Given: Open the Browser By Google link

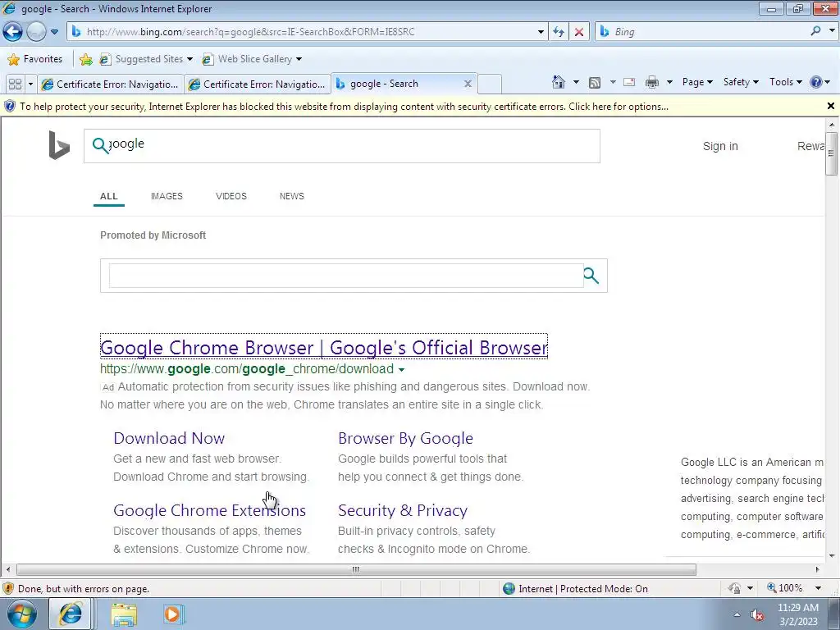Looking at the screenshot, I should pos(405,438).
